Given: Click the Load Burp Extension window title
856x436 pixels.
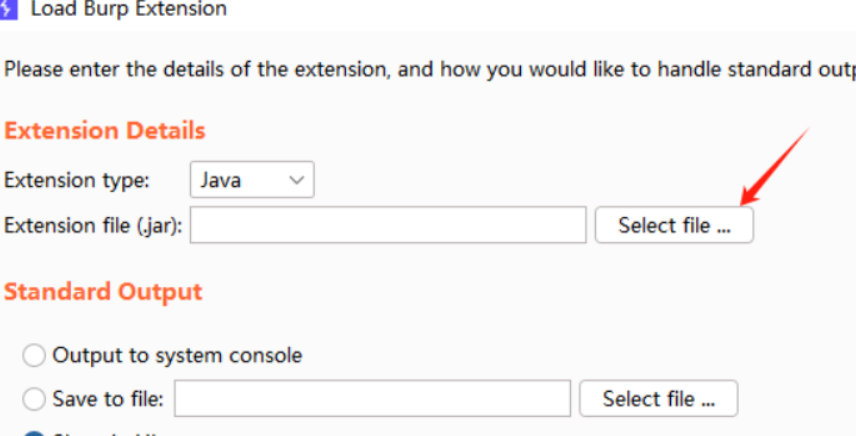Looking at the screenshot, I should [x=129, y=10].
